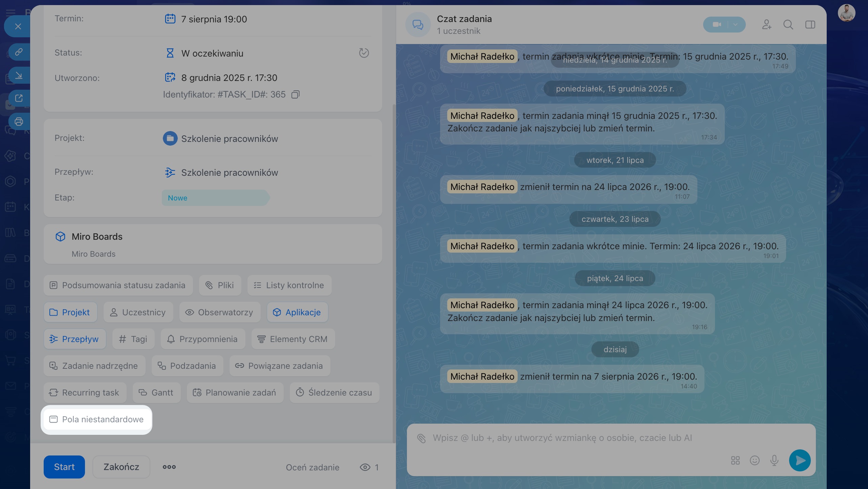This screenshot has width=868, height=489.
Task: Open the Recurring task chip
Action: 85,392
